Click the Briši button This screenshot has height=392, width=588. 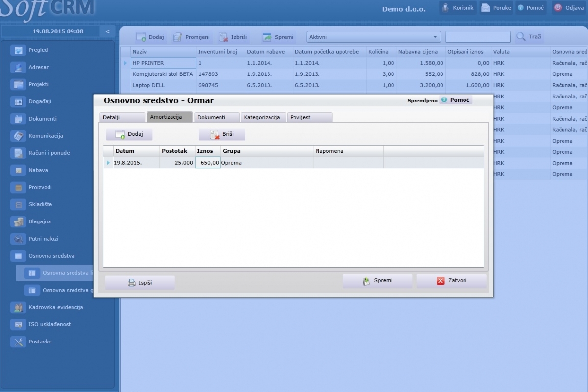click(222, 134)
